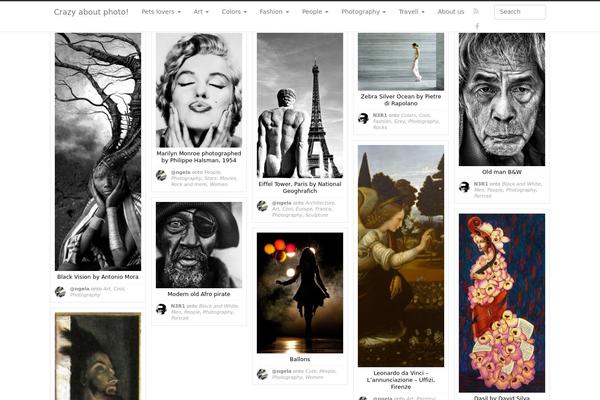
Task: Click N3R1 username on Old man B&W card
Action: 481,184
